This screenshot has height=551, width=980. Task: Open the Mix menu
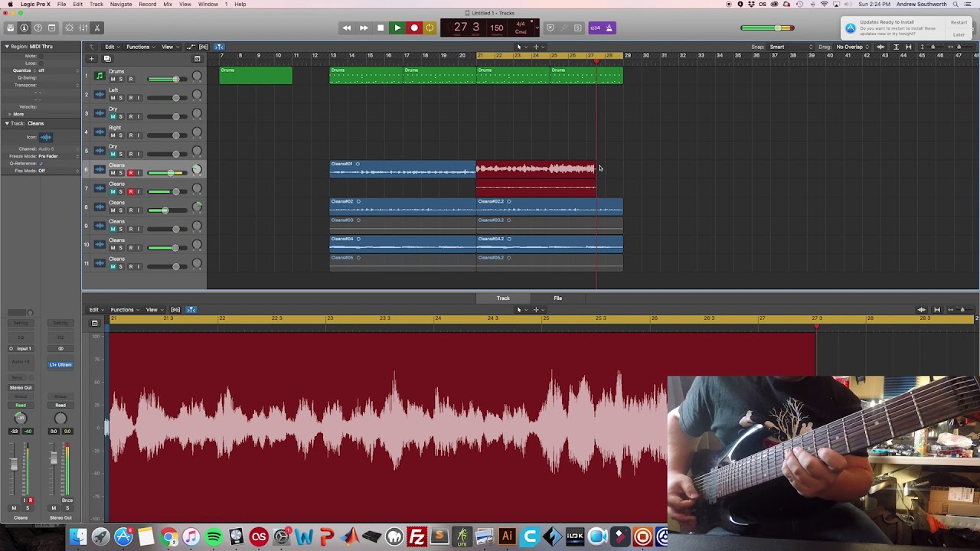click(168, 4)
